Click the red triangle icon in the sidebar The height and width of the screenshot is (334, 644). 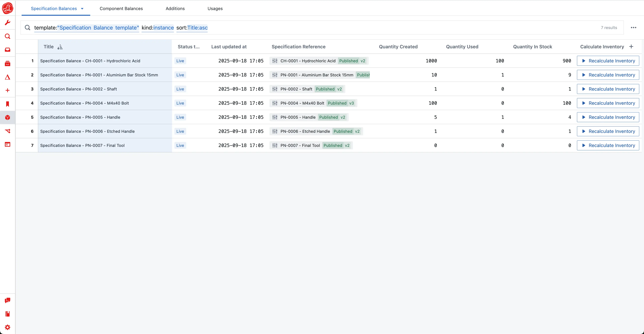tap(8, 77)
